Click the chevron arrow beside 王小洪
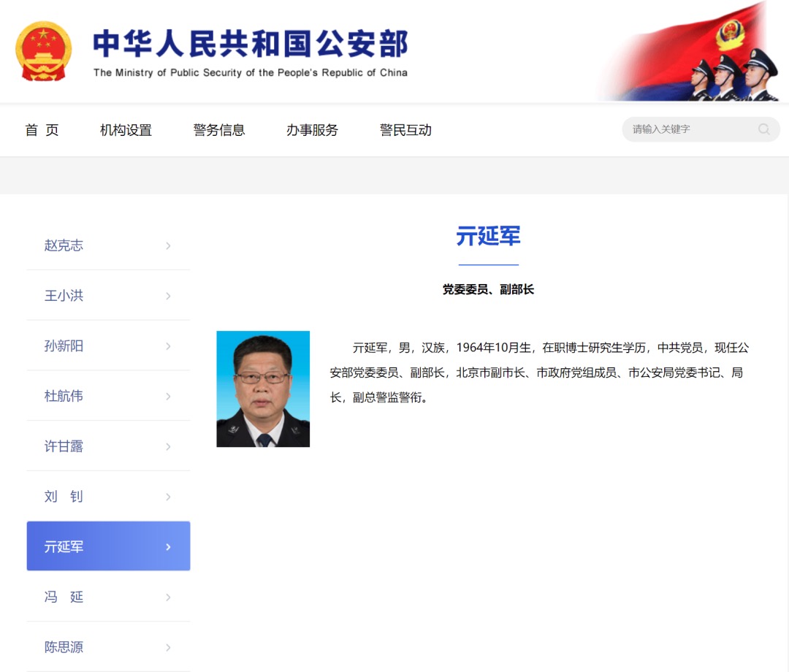Viewport: 789px width, 672px height. (x=169, y=296)
